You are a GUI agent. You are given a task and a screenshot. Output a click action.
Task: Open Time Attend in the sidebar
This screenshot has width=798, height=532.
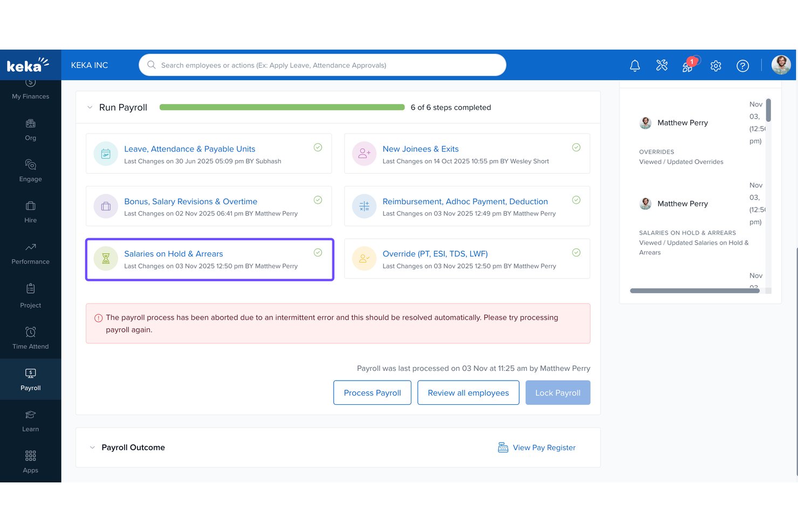pos(31,338)
